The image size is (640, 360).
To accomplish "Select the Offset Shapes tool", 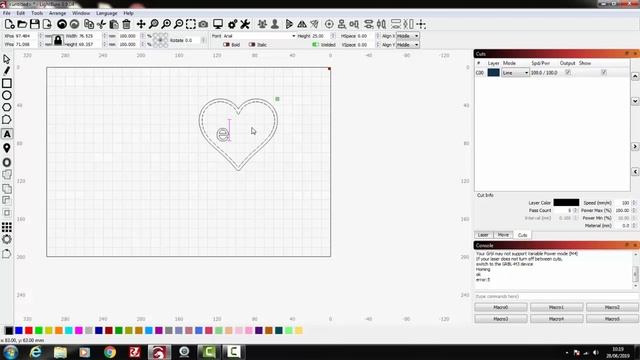I will click(x=7, y=162).
